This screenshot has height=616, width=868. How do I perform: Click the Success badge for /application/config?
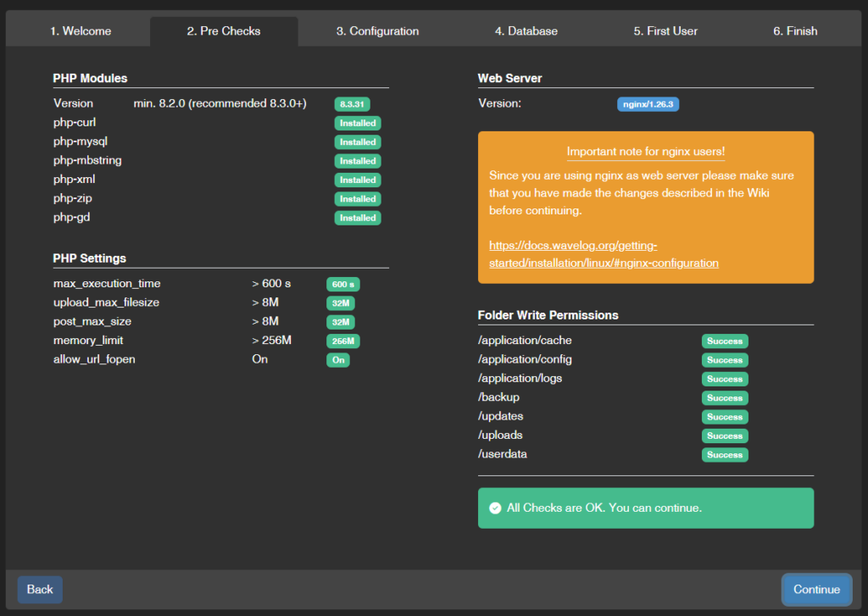[725, 360]
